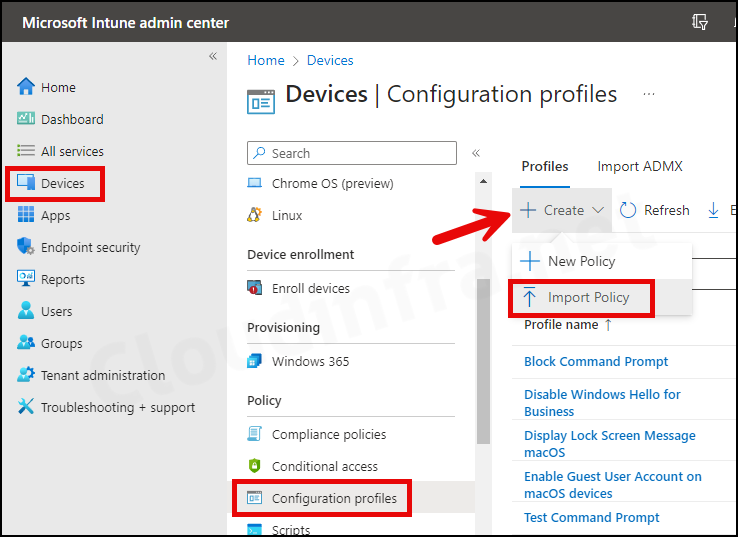Click the Troubleshooting + support tools icon

[25, 407]
